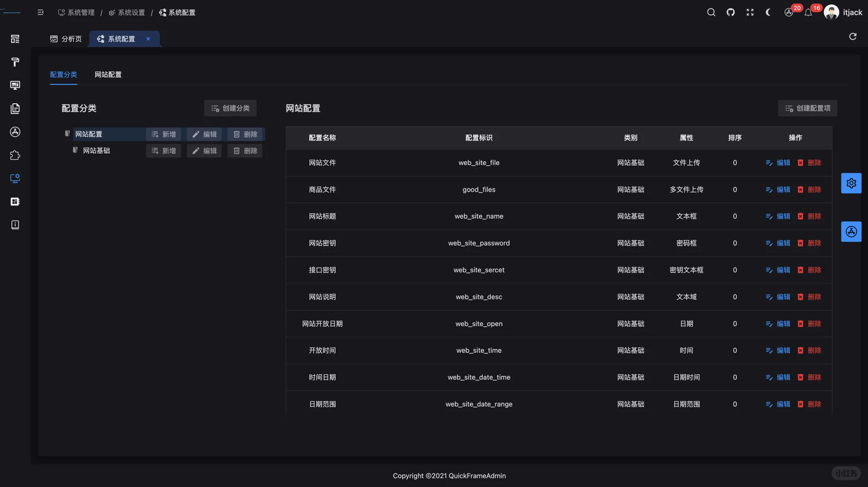
Task: Toggle the sidebar collapse hamburger icon
Action: point(41,12)
